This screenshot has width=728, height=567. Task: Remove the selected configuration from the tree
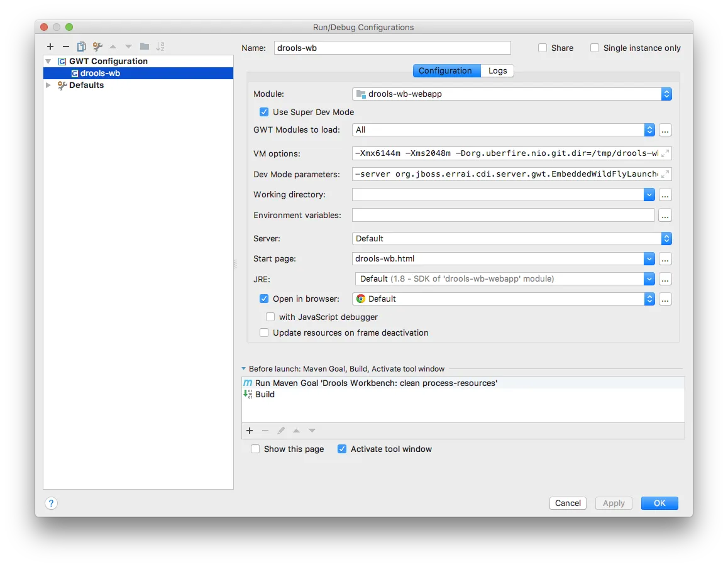(x=66, y=47)
